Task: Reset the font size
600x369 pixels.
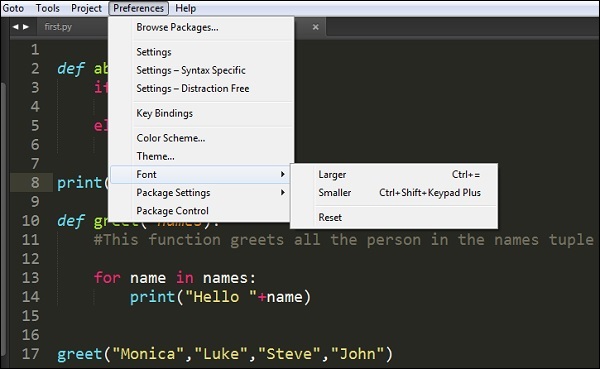Action: pos(394,217)
